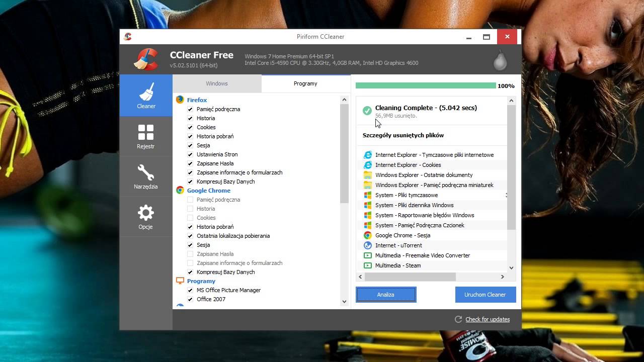Viewport: 644px width, 362px height.
Task: Toggle MS Office Picture Manager checkbox
Action: (x=190, y=290)
